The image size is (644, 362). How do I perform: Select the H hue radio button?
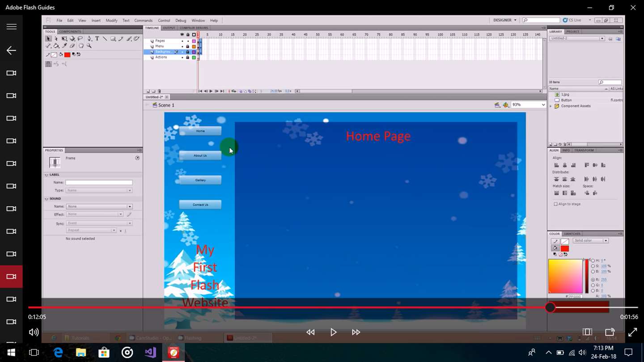click(x=593, y=261)
